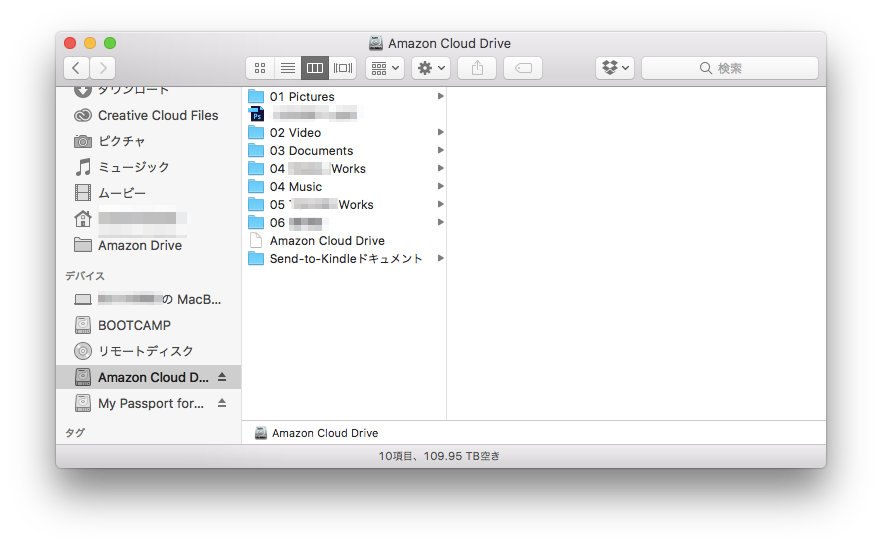Select the folder starting with 05
The width and height of the screenshot is (882, 548).
coord(344,205)
